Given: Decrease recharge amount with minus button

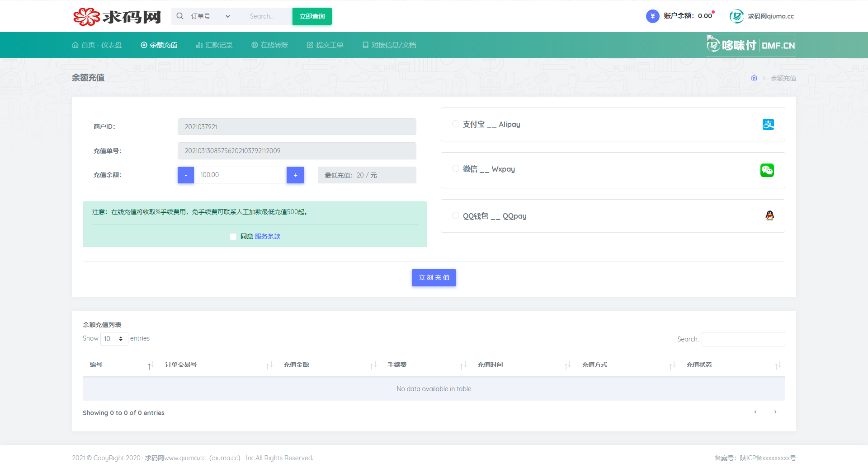Looking at the screenshot, I should point(186,175).
